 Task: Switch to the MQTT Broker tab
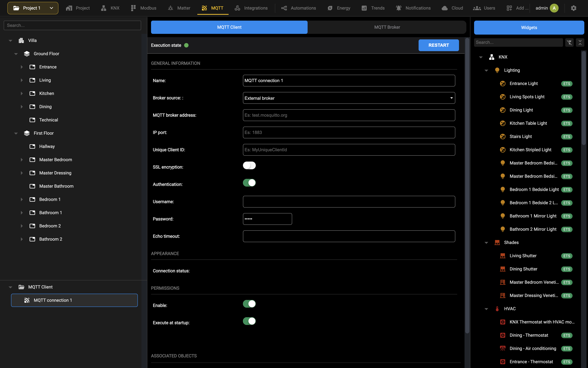click(x=387, y=27)
